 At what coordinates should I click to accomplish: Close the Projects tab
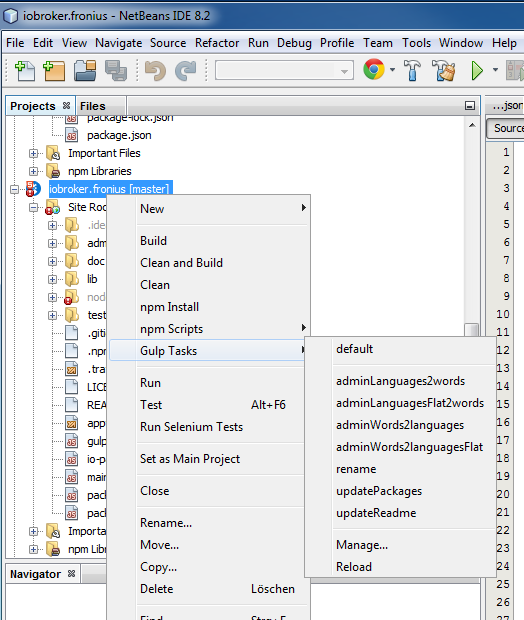point(66,106)
